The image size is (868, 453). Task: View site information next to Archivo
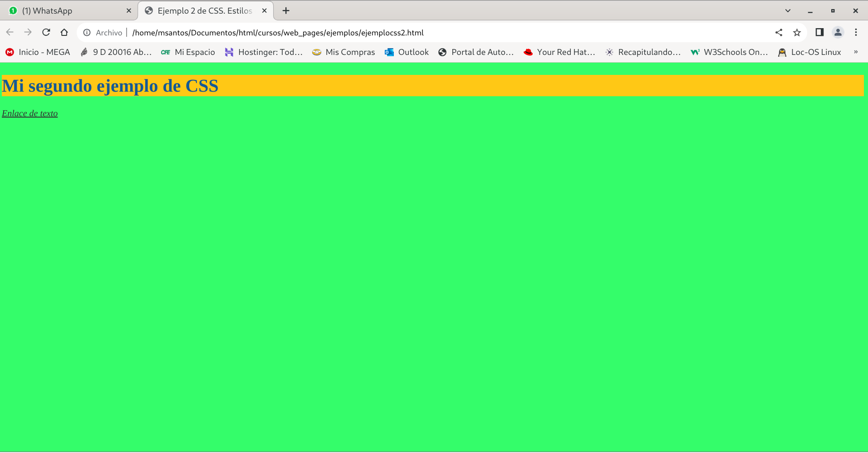87,33
